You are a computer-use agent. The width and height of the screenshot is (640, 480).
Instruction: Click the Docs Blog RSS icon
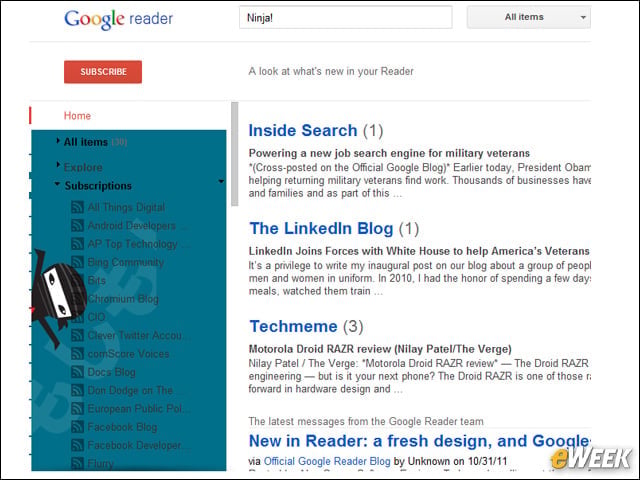78,372
